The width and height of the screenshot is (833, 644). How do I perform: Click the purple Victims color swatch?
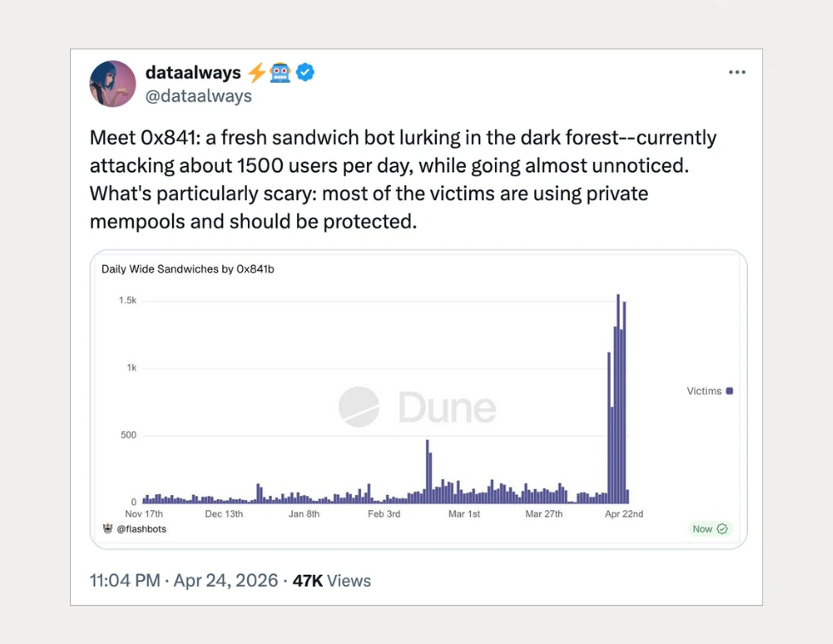coord(729,391)
